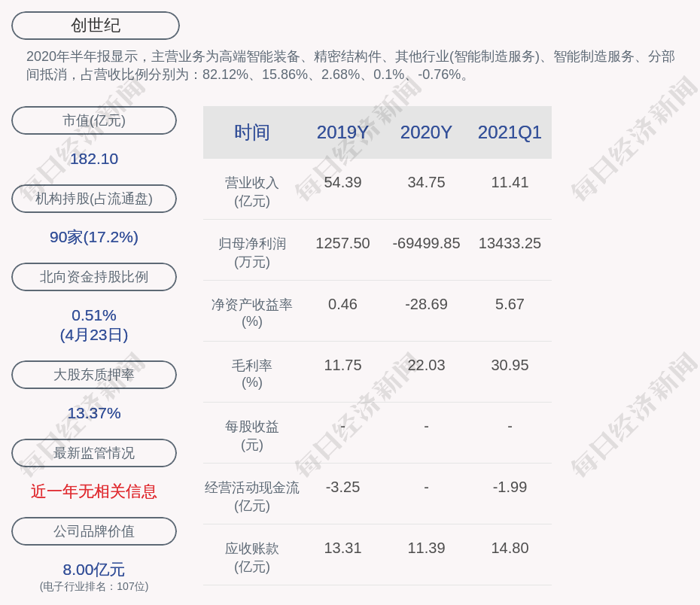700x605 pixels.
Task: Click the net profit value -69499.85
Action: [x=426, y=244]
